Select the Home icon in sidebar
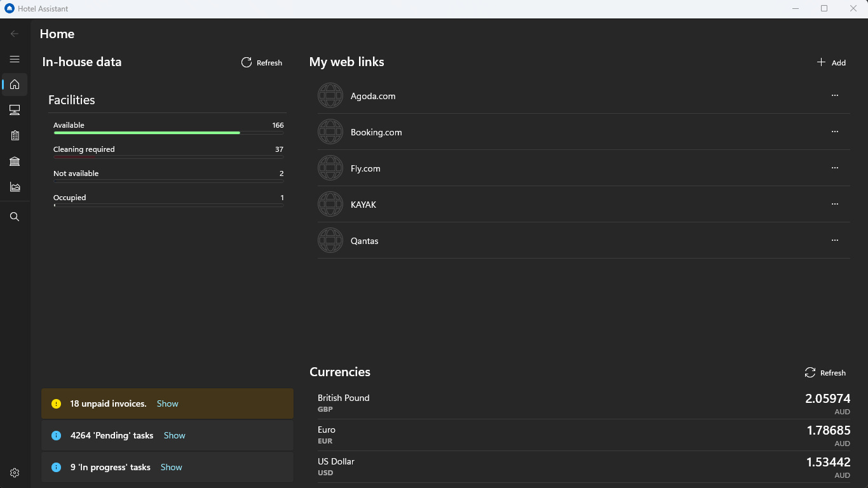The height and width of the screenshot is (488, 868). [15, 85]
